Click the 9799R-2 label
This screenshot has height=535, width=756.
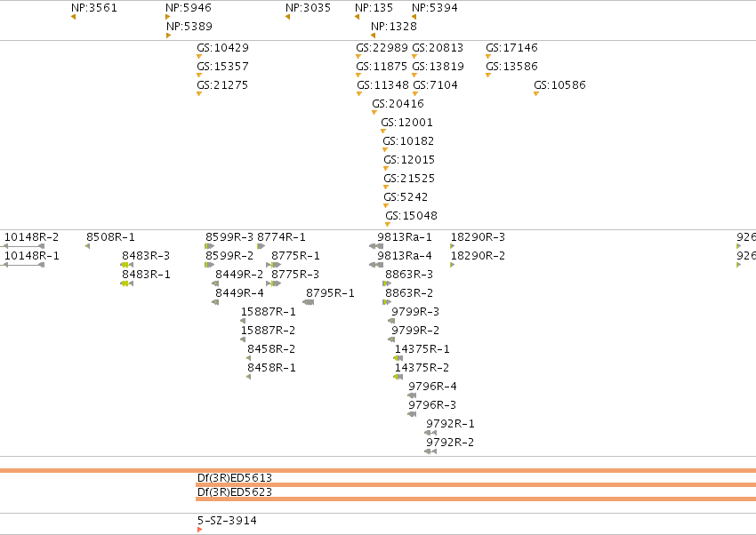415,331
